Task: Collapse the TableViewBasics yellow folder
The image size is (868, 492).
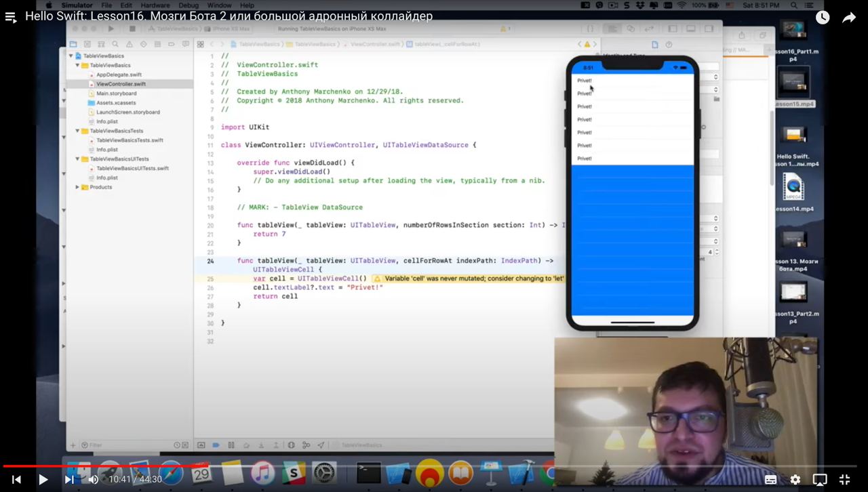Action: pos(77,65)
